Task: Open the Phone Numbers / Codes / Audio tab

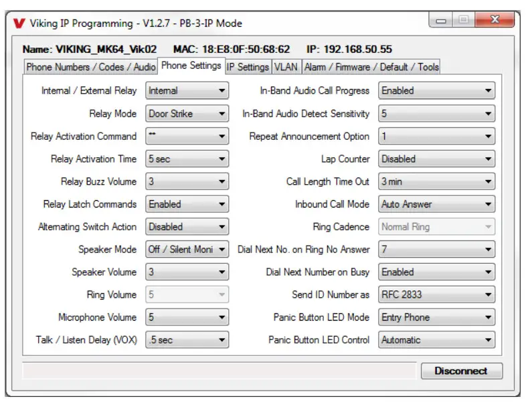Action: (x=91, y=67)
